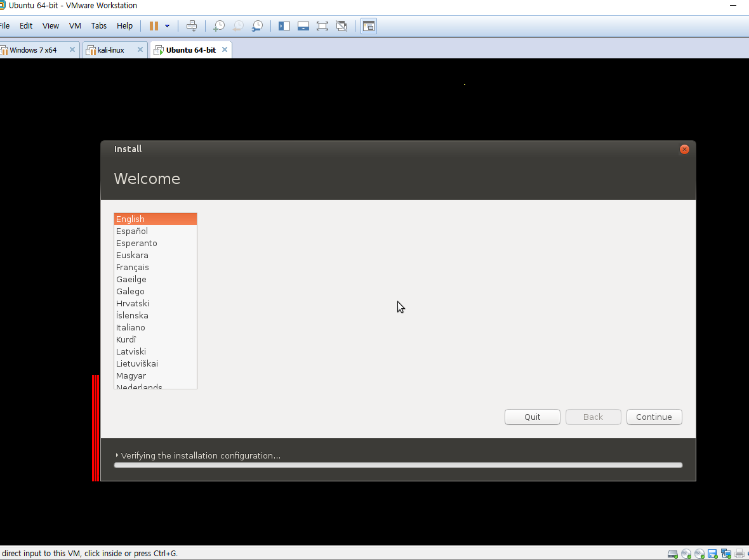Select Esperanto in the language list

pos(156,243)
